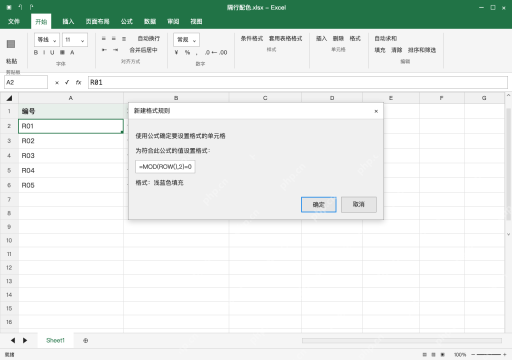Click the Select All corner triangle

[9, 98]
